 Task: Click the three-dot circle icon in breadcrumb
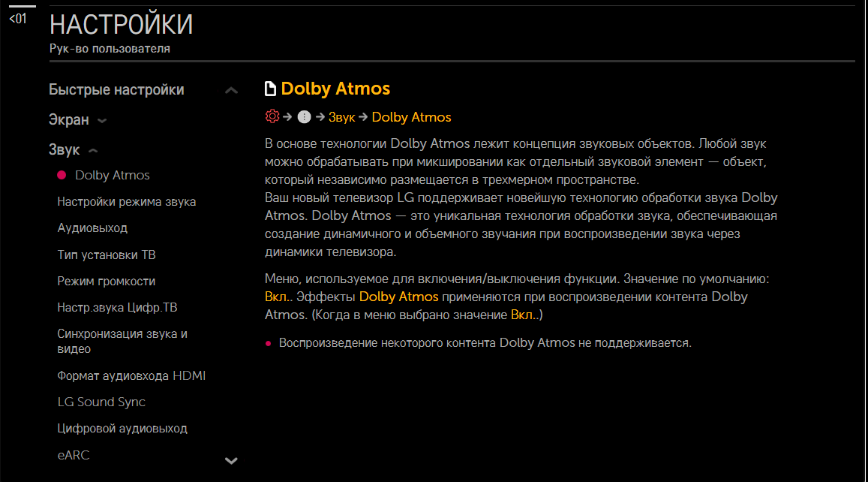tap(304, 116)
